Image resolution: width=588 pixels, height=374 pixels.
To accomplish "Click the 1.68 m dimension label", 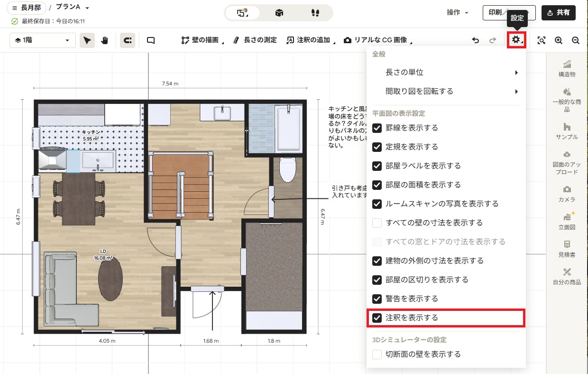I will tap(211, 341).
